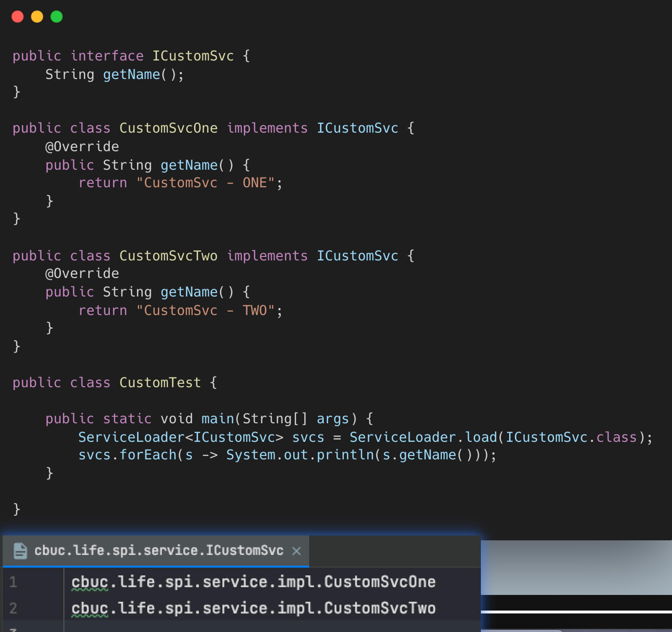Click System.out.println in the lambda

coord(300,455)
